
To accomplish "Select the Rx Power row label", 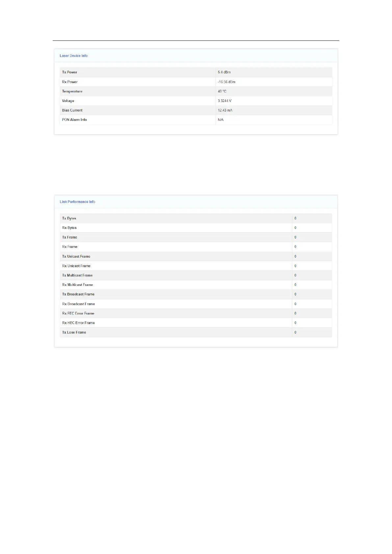I will click(70, 82).
